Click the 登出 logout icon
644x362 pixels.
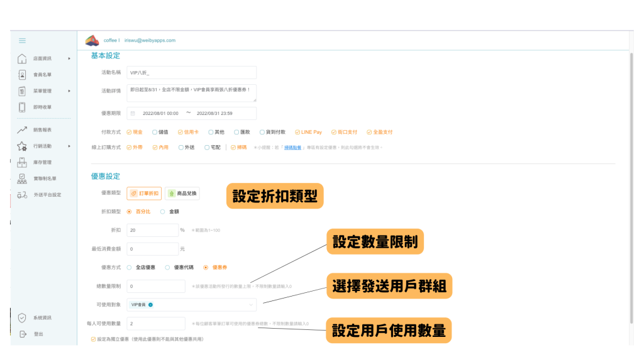click(x=22, y=334)
